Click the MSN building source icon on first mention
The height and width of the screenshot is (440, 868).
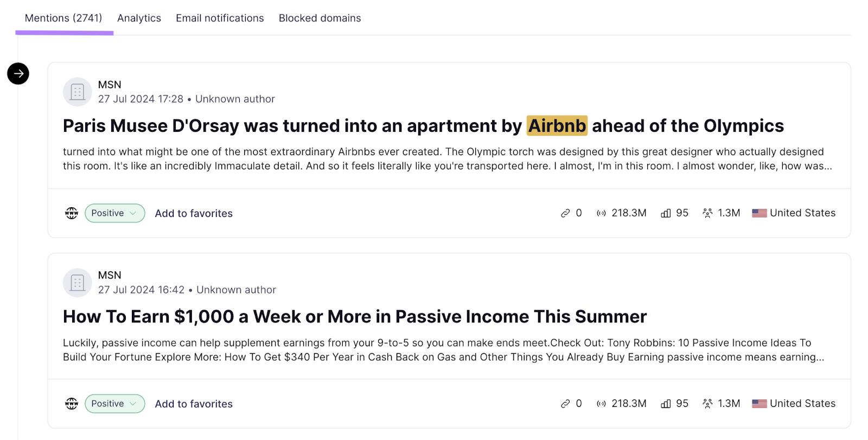point(77,92)
